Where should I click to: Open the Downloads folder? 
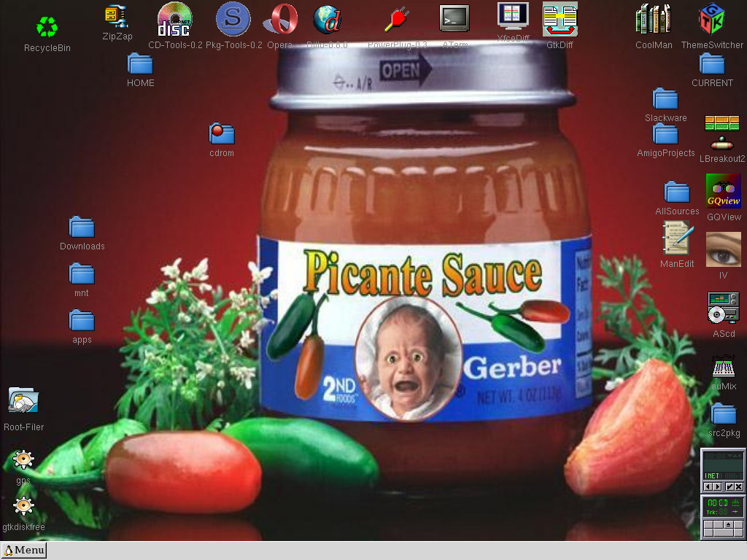click(82, 227)
